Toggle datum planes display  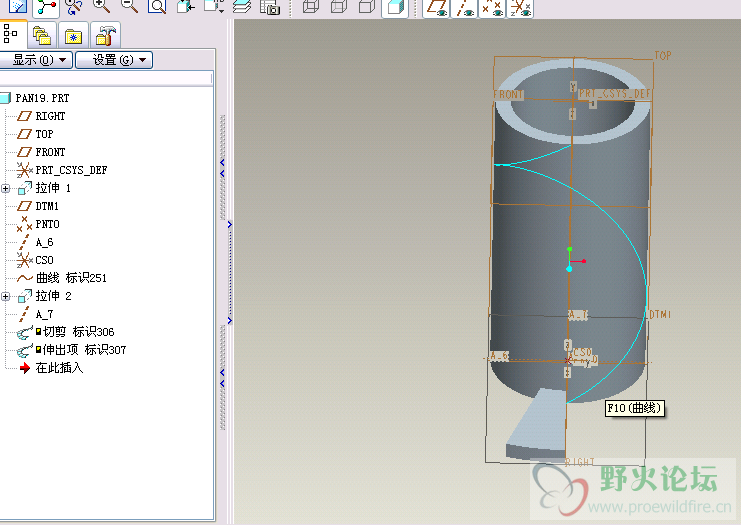tap(436, 8)
